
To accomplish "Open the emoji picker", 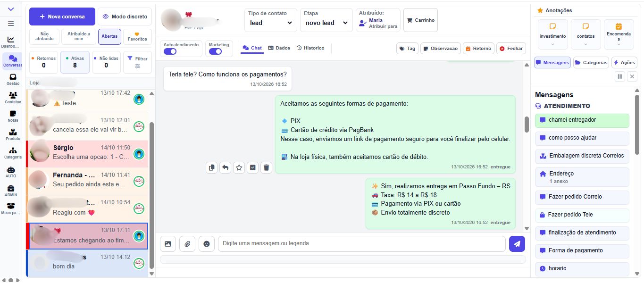I will coord(207,244).
